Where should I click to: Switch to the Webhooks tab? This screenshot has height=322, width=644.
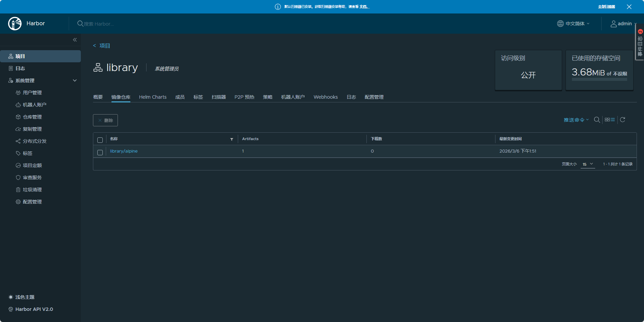pos(326,97)
